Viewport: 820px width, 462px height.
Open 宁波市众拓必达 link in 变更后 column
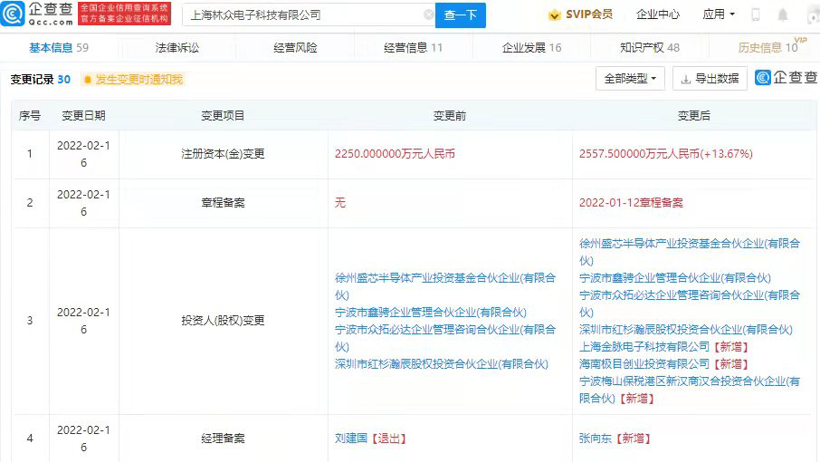(x=689, y=303)
